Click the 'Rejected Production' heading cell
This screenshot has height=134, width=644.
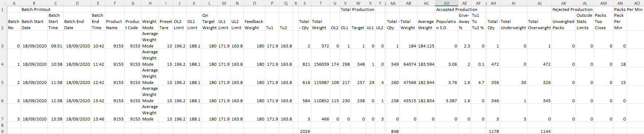(x=572, y=9)
